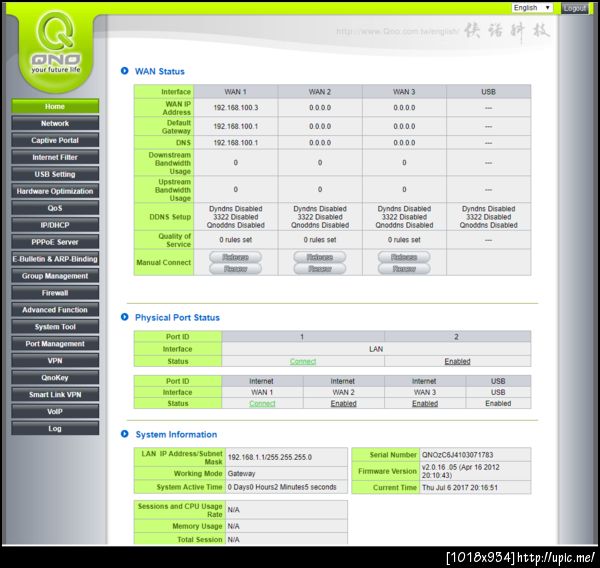Screen dimensions: 600x568
Task: Open the Smart Link VPN menu
Action: [x=55, y=395]
